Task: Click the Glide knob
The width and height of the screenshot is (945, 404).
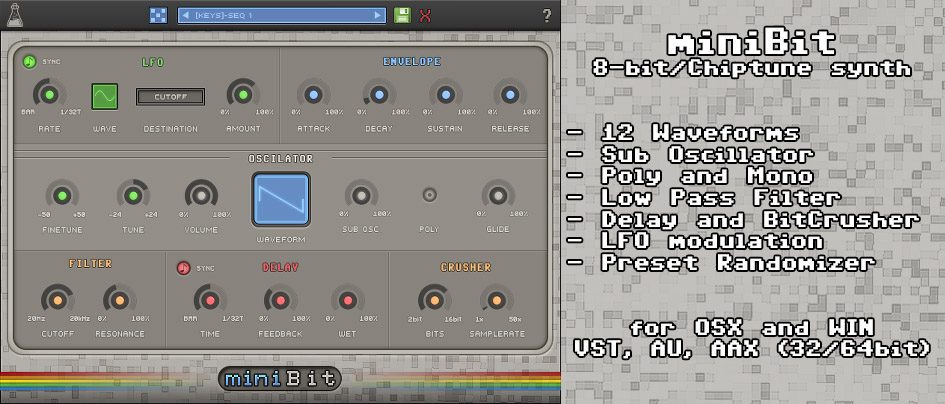Action: (498, 195)
